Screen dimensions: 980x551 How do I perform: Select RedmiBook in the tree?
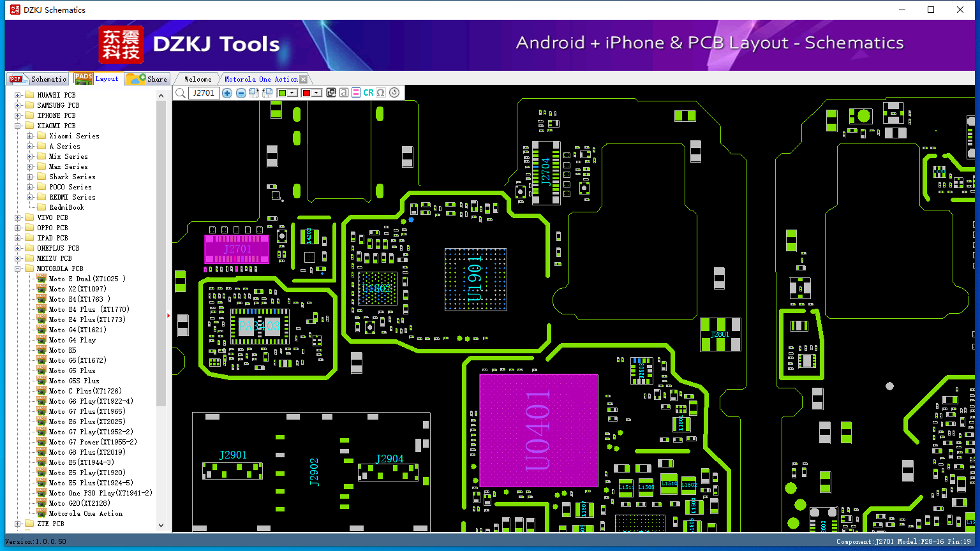66,207
